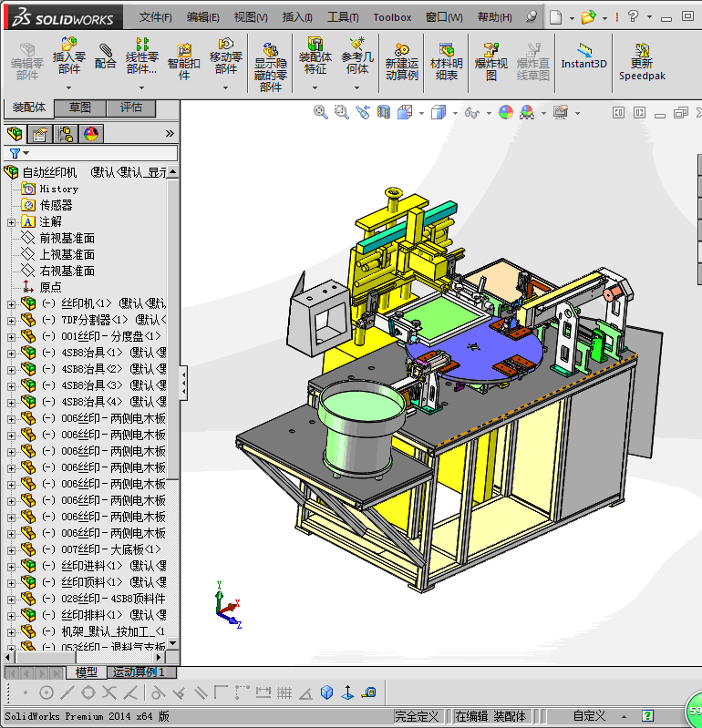Expand 注解 tree node
The image size is (702, 728).
point(11,222)
